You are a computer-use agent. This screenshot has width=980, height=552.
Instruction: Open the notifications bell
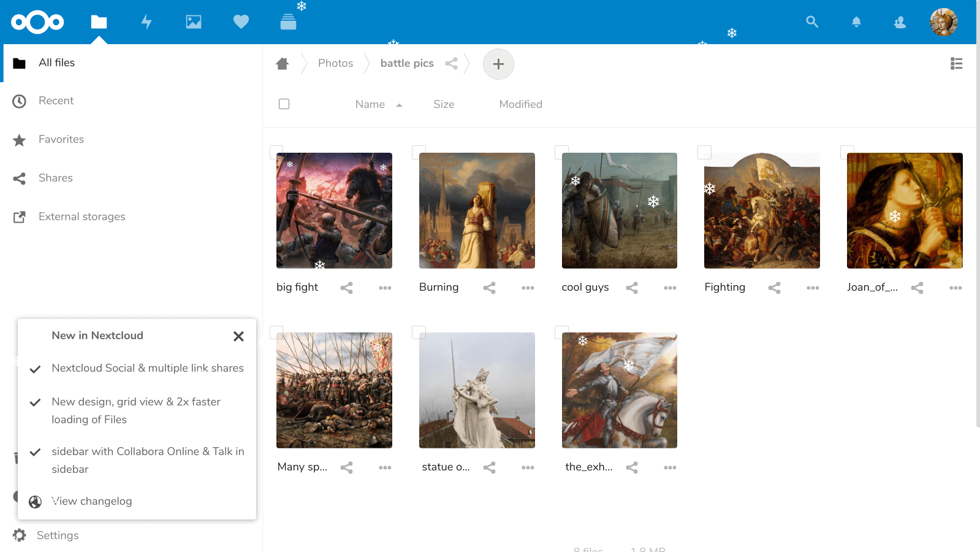[x=856, y=22]
